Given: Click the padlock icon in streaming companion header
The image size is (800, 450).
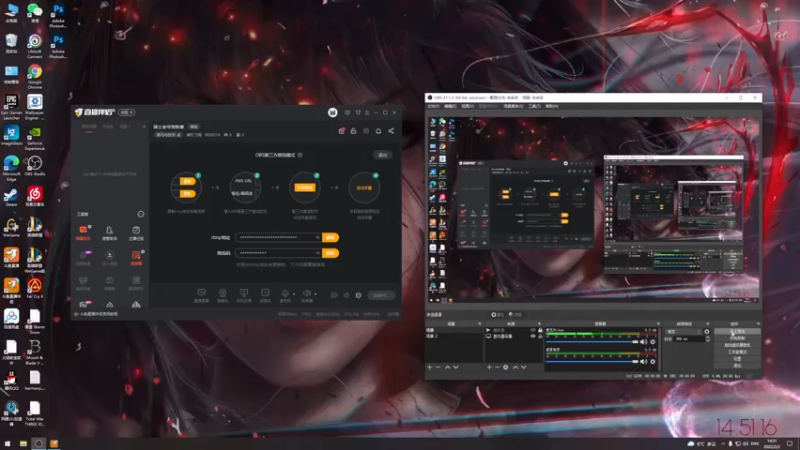Looking at the screenshot, I should pyautogui.click(x=353, y=131).
